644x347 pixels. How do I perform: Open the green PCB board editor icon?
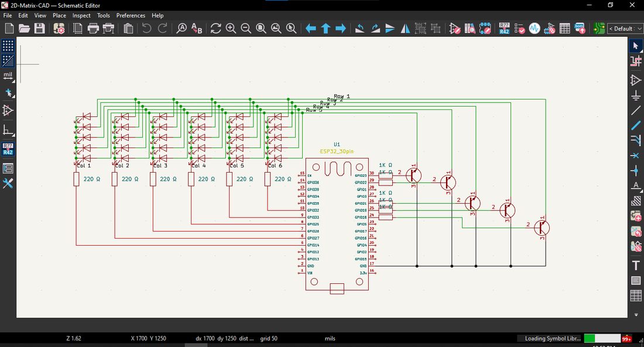click(x=600, y=28)
